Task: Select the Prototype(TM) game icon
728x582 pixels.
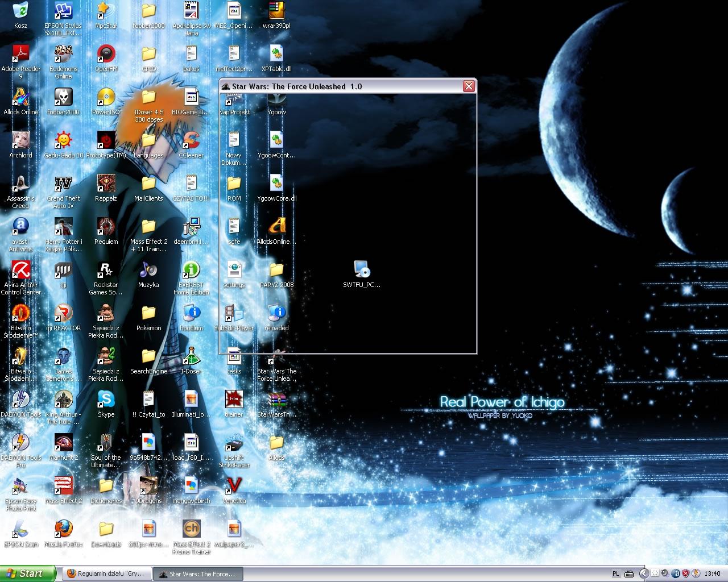Action: click(x=106, y=145)
